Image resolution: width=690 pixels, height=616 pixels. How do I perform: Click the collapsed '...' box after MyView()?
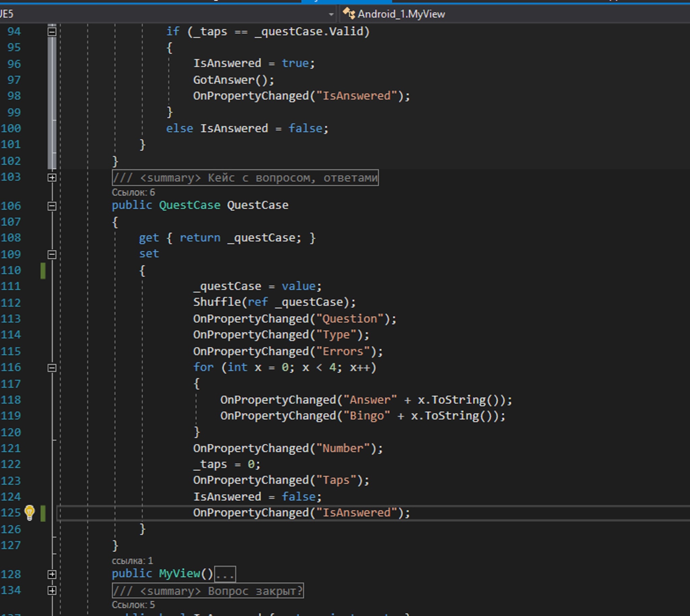click(225, 574)
